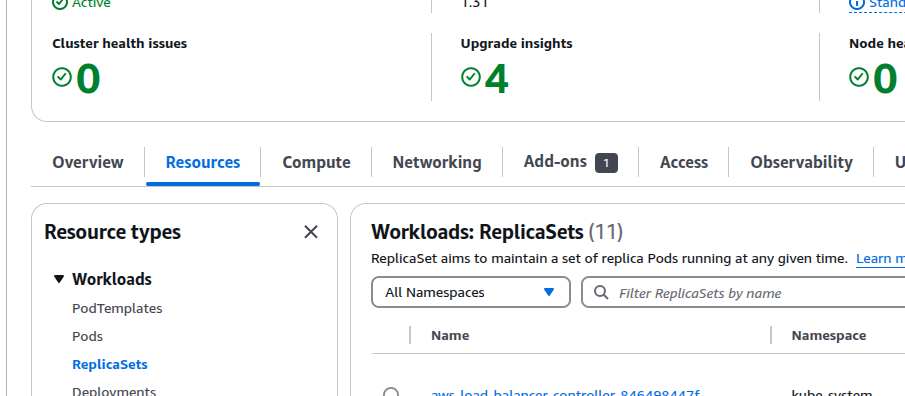This screenshot has width=905, height=396.
Task: Open the aws-load-balancer-controller ReplicaSet link
Action: coord(565,394)
